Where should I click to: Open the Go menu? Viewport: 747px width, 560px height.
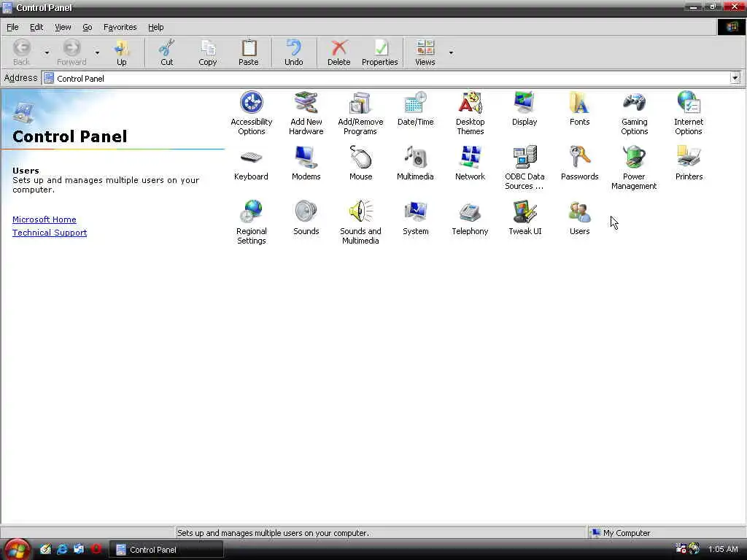[88, 27]
